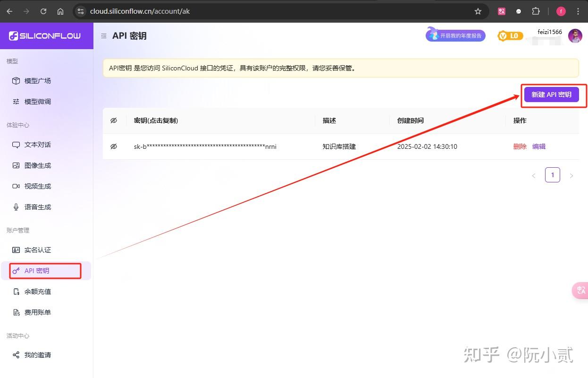Click the 我的邀请 share icon
Image resolution: width=588 pixels, height=378 pixels.
coord(16,355)
